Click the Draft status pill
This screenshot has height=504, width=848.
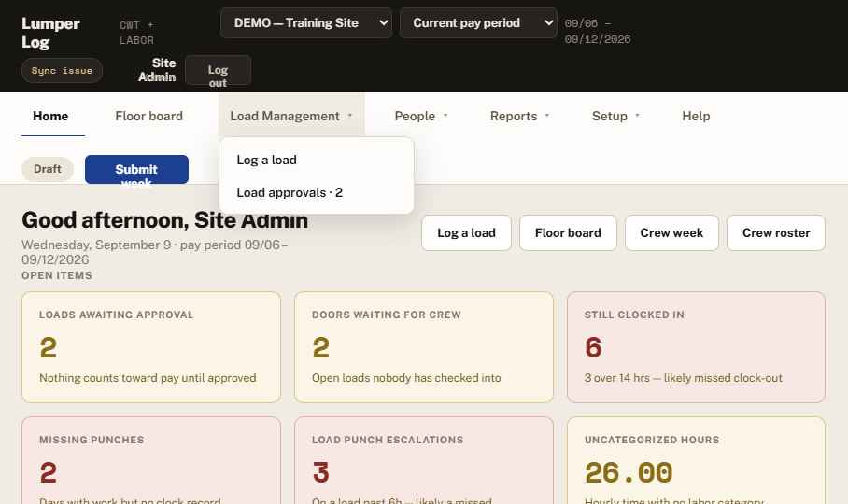(48, 169)
